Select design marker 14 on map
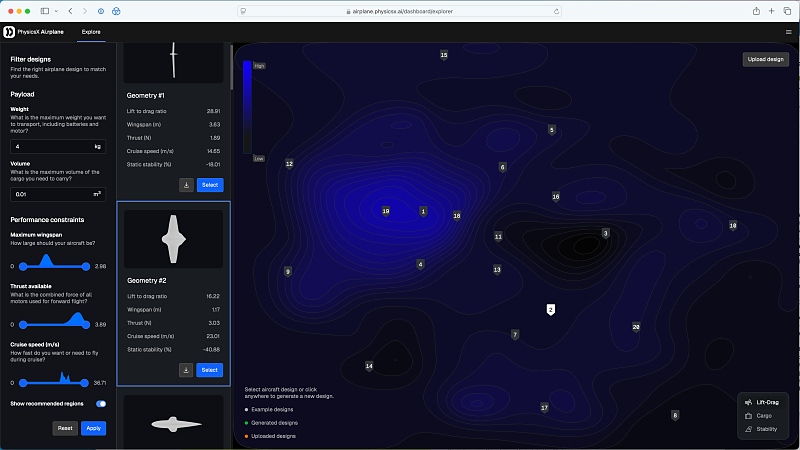Screen dimensions: 800x450 [x=369, y=366]
